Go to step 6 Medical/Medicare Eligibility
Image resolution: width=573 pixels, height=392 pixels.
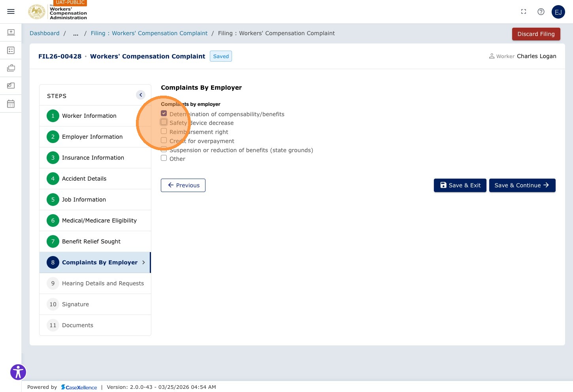(x=95, y=220)
